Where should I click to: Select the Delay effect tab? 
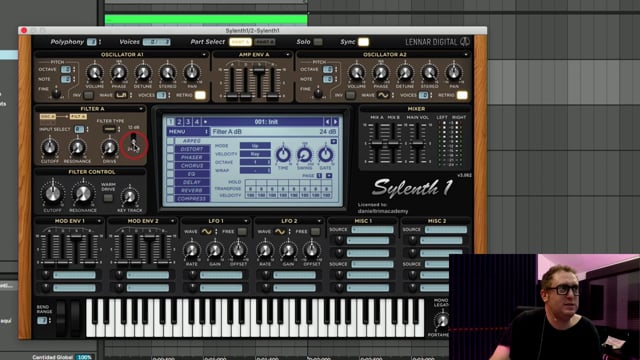click(x=192, y=182)
